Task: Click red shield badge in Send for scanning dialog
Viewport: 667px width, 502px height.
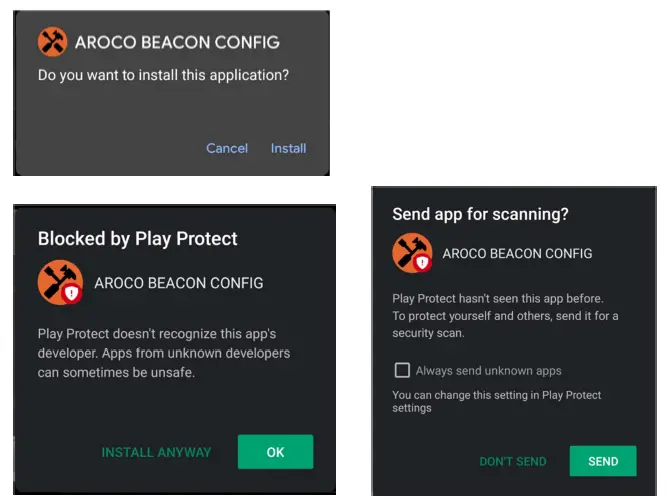Action: pos(423,263)
